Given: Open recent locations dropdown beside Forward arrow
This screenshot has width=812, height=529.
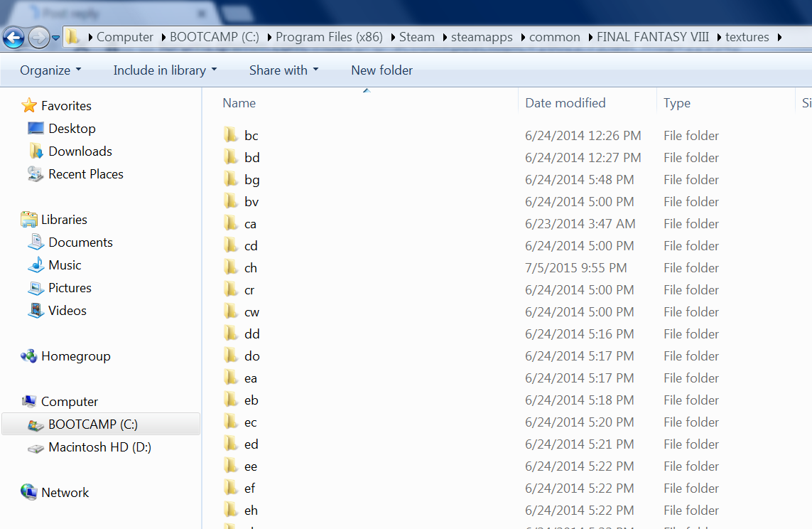Looking at the screenshot, I should click(x=56, y=38).
